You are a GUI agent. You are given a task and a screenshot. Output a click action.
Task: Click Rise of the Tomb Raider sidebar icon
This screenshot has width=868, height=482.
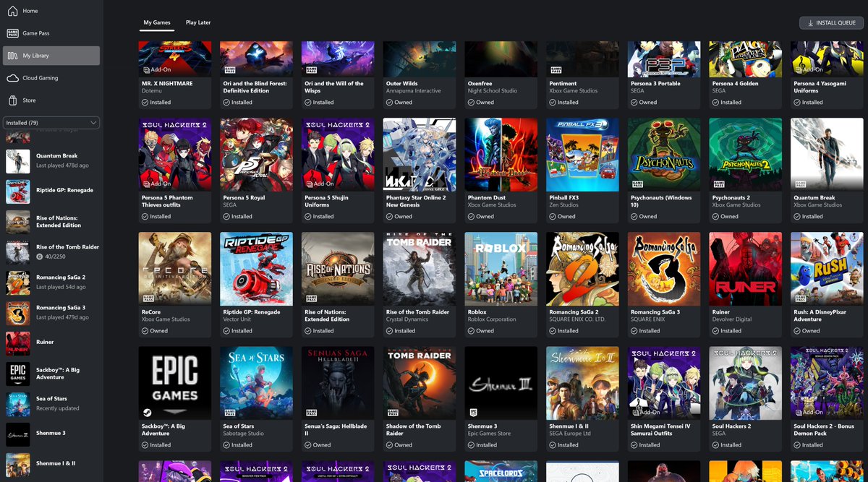click(18, 252)
